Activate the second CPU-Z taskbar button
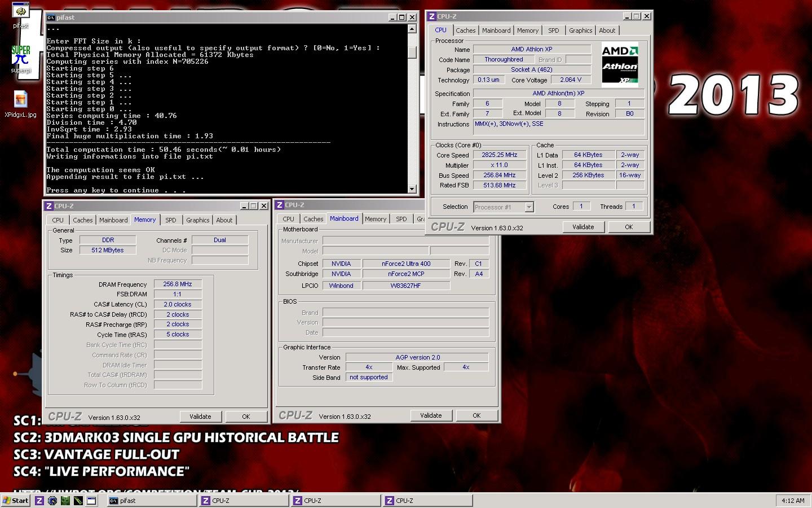812x508 pixels. [x=336, y=501]
